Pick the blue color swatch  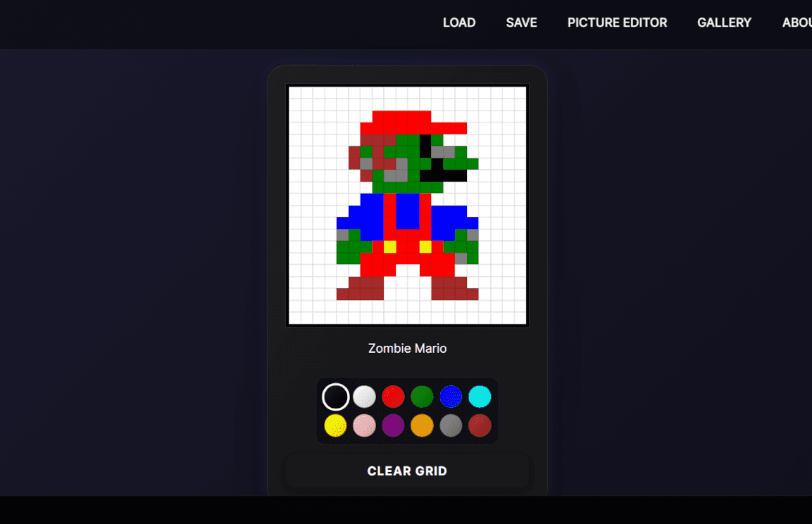[451, 397]
